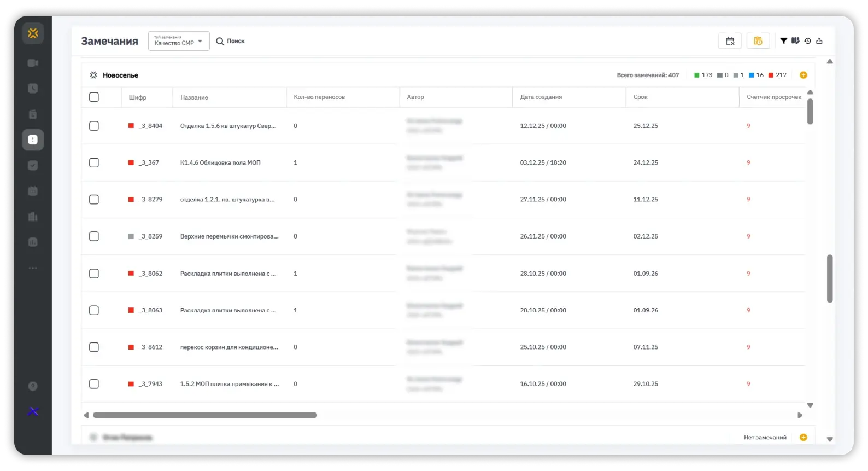This screenshot has height=471, width=868.
Task: Open the clock sidebar icon
Action: pos(33,89)
